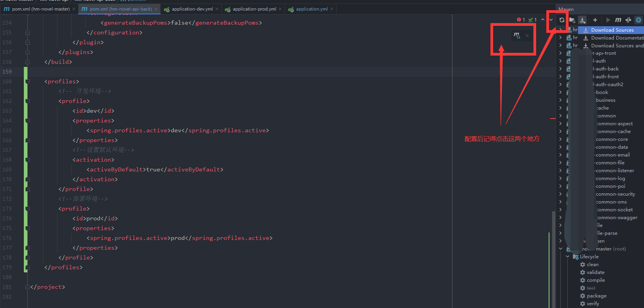Select the package lifecycle goal

pos(596,296)
